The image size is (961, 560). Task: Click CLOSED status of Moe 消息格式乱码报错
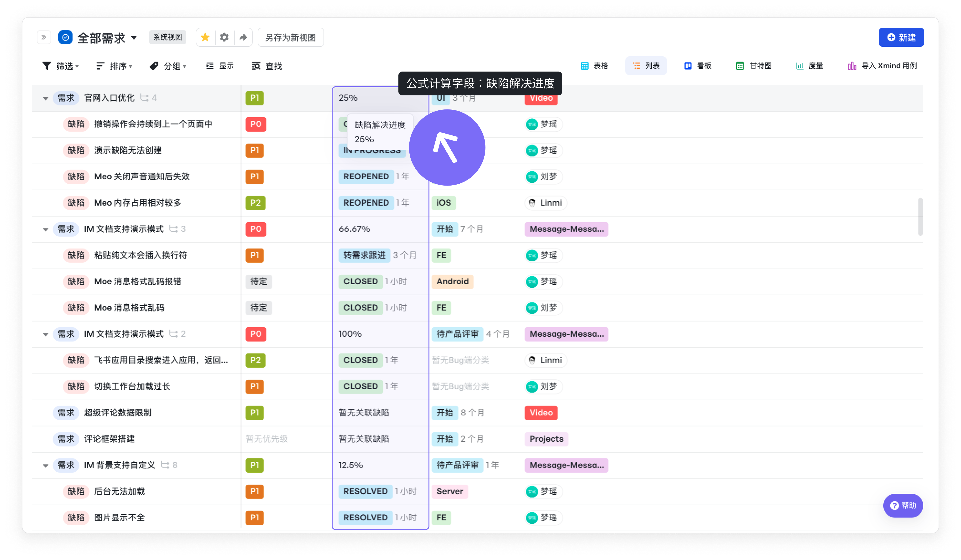point(360,281)
